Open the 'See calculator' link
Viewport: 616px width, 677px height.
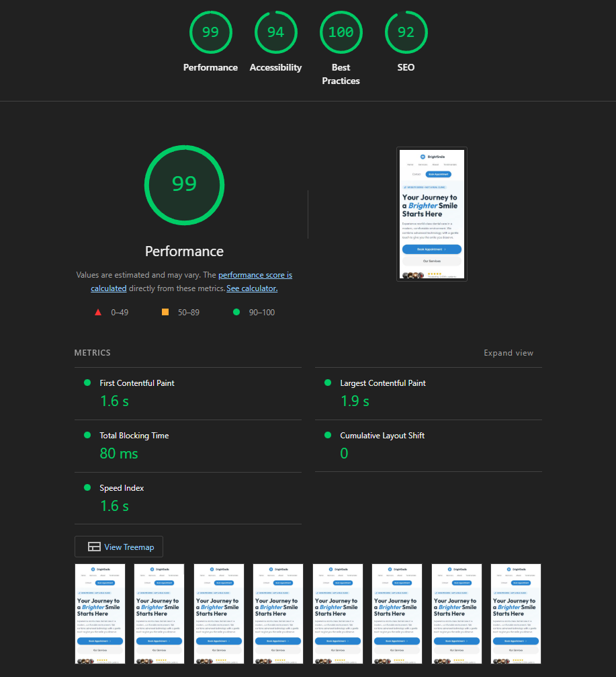(252, 288)
